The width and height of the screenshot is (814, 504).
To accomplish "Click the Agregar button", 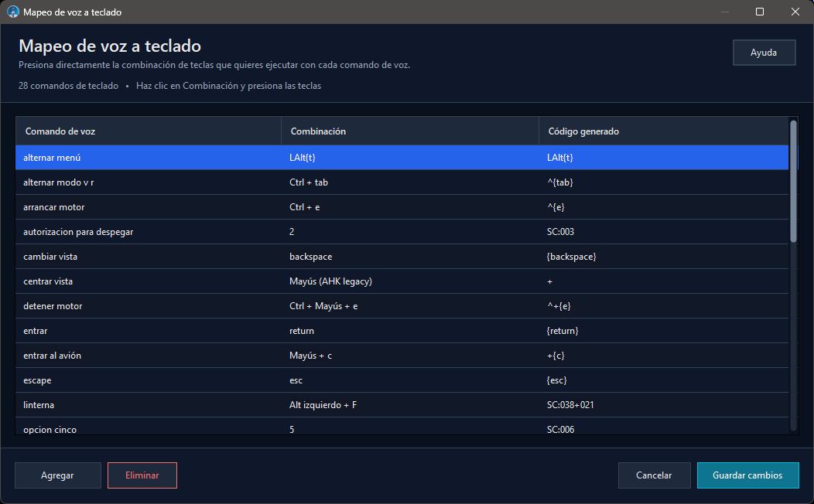I will [57, 475].
